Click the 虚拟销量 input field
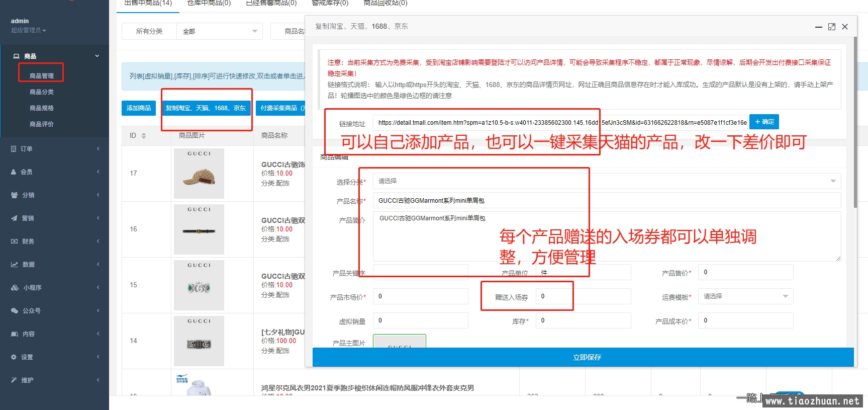868x410 pixels. tap(420, 320)
